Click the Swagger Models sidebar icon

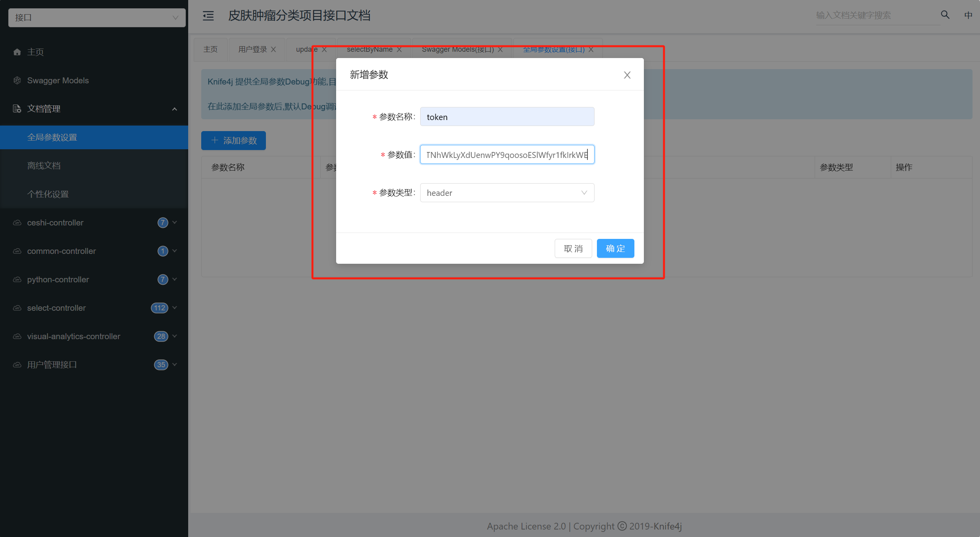point(17,81)
